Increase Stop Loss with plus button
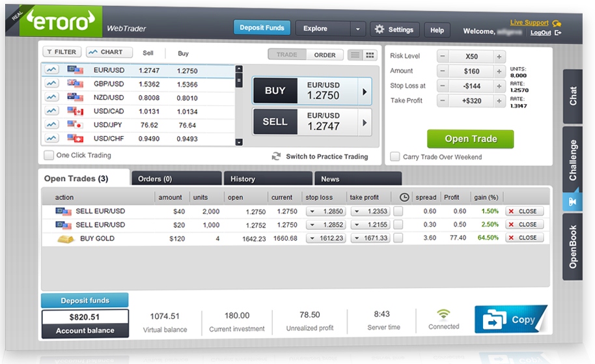The image size is (595, 364). point(499,86)
